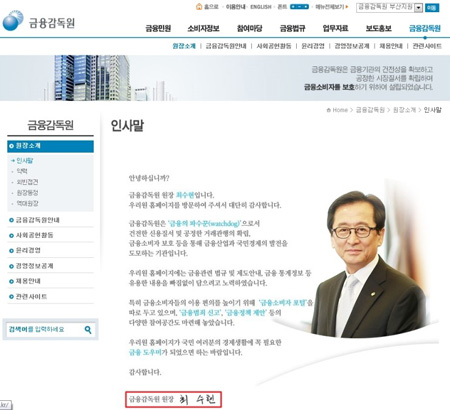
Task: Click the home icon beside 홈으로
Action: 199,6
